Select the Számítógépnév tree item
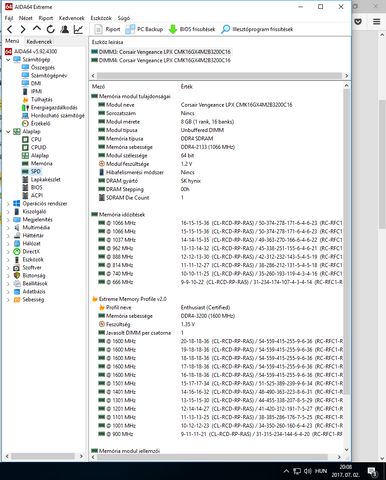 pyautogui.click(x=44, y=75)
